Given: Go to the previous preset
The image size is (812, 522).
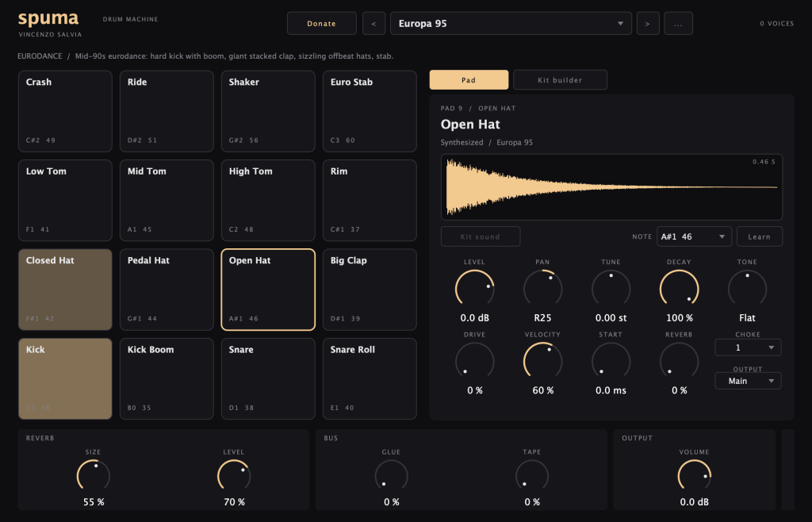Looking at the screenshot, I should pos(374,23).
